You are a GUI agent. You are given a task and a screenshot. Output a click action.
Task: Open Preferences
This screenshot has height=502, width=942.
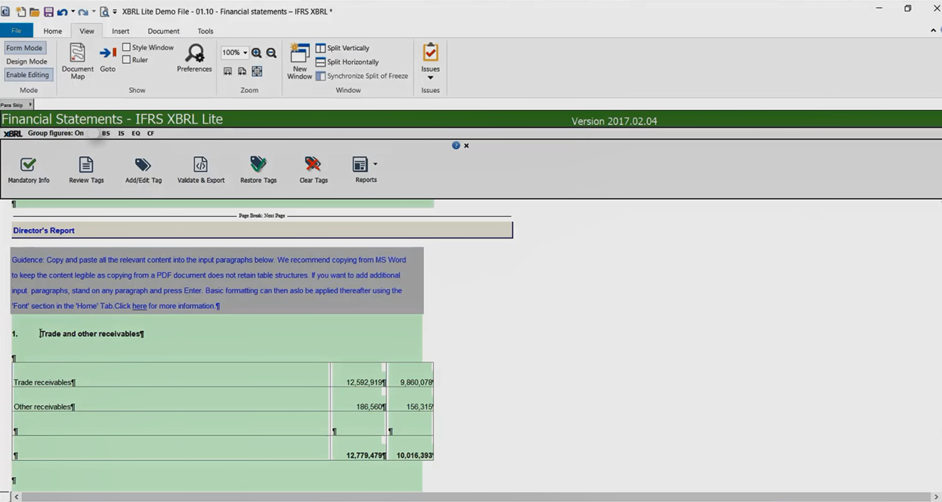(194, 58)
